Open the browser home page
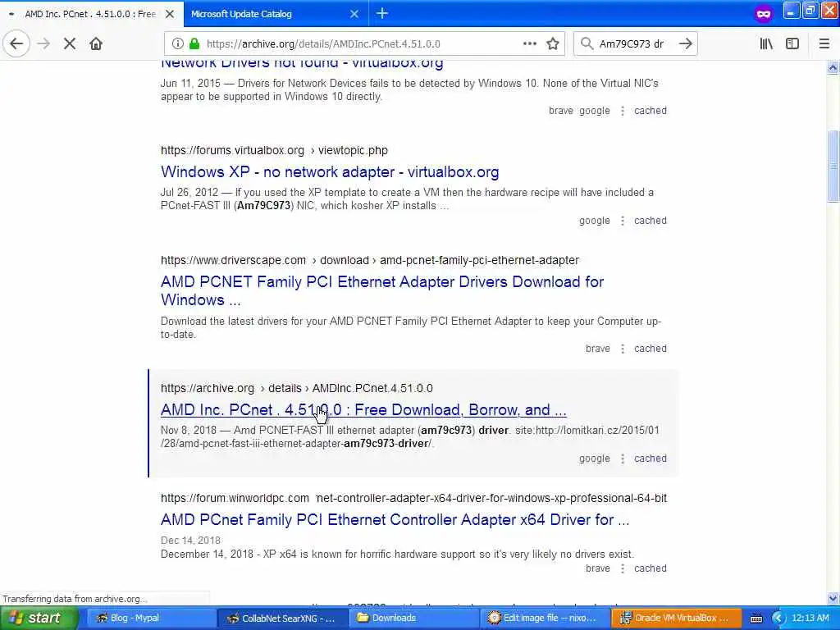Image resolution: width=840 pixels, height=630 pixels. [x=96, y=43]
